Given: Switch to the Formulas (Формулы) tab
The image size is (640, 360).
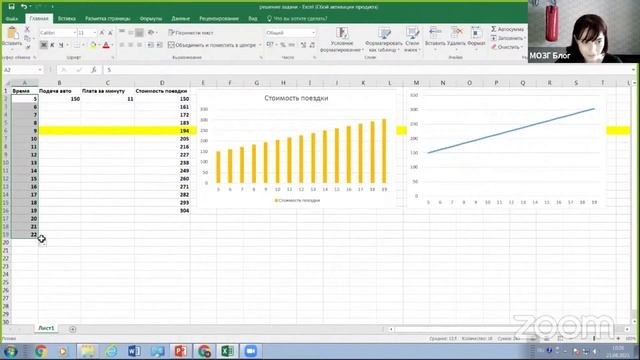Looking at the screenshot, I should pos(151,19).
